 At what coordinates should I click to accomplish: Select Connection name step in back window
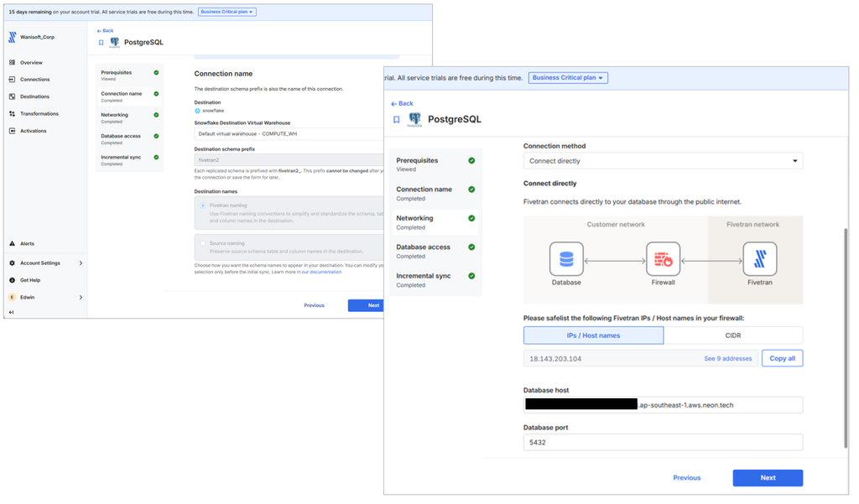coord(130,96)
